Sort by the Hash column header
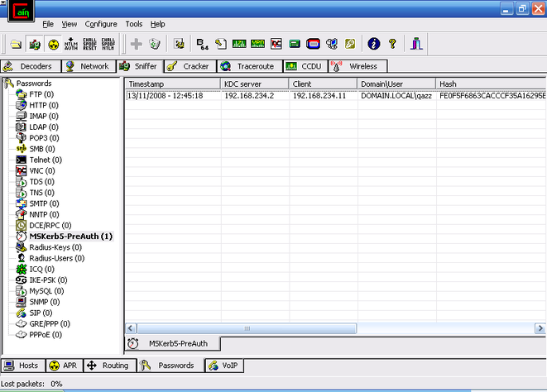The width and height of the screenshot is (547, 392). coord(492,84)
